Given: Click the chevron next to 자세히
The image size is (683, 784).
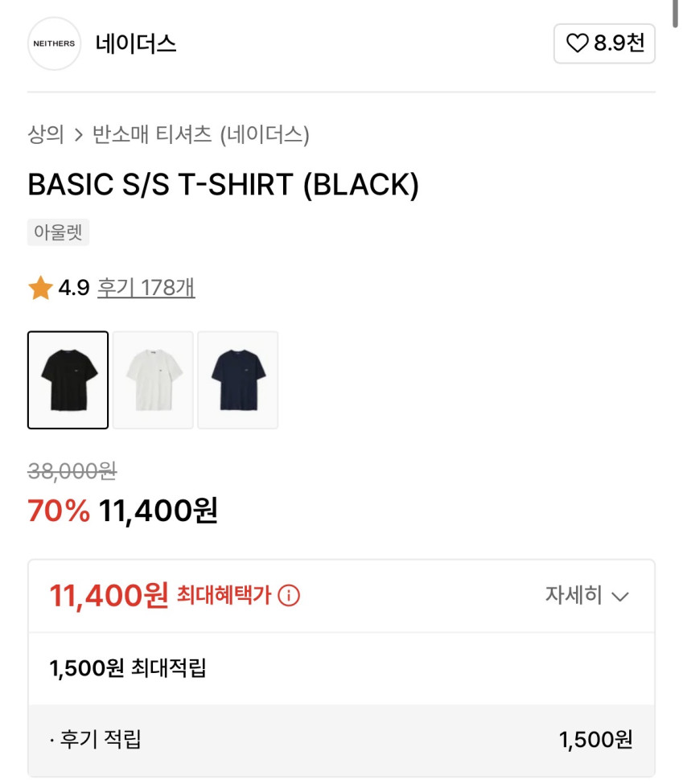Looking at the screenshot, I should 619,597.
